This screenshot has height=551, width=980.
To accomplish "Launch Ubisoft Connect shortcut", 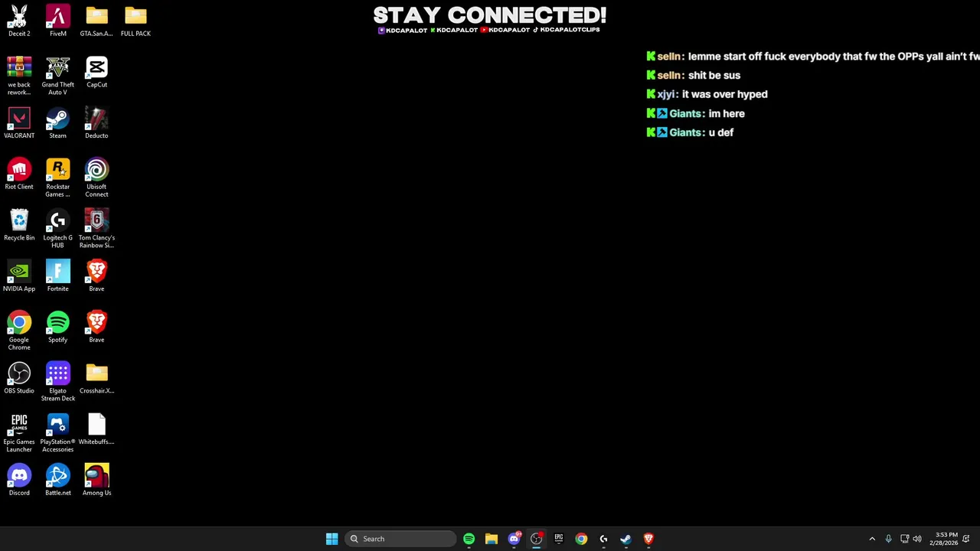I will click(x=96, y=178).
